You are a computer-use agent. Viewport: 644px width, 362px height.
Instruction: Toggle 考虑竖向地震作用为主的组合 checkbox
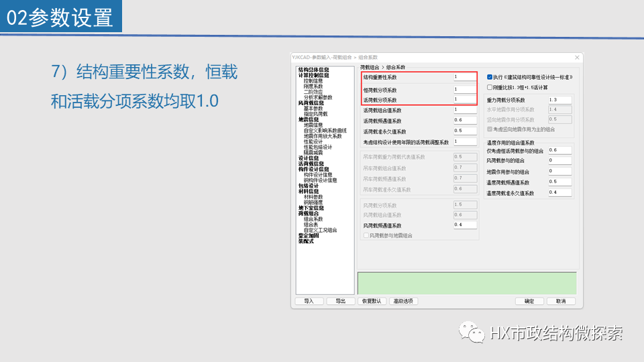pyautogui.click(x=490, y=129)
